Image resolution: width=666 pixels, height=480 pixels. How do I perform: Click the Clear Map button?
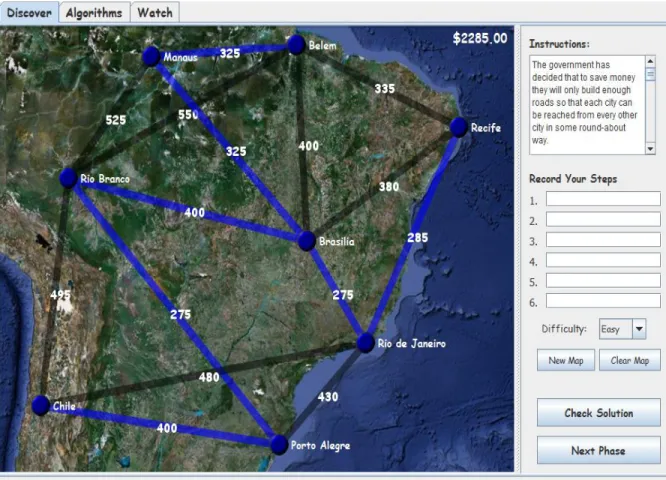(x=629, y=360)
